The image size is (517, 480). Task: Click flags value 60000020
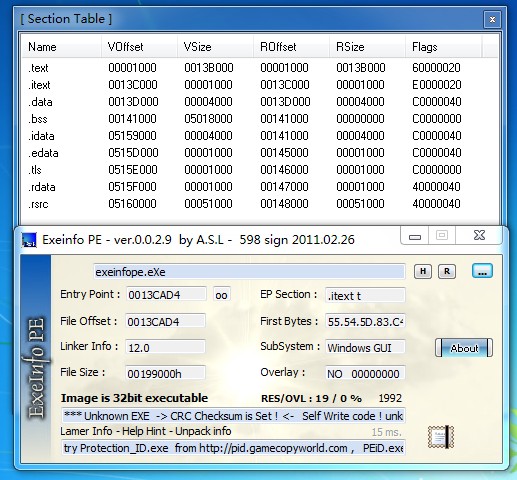pyautogui.click(x=436, y=68)
